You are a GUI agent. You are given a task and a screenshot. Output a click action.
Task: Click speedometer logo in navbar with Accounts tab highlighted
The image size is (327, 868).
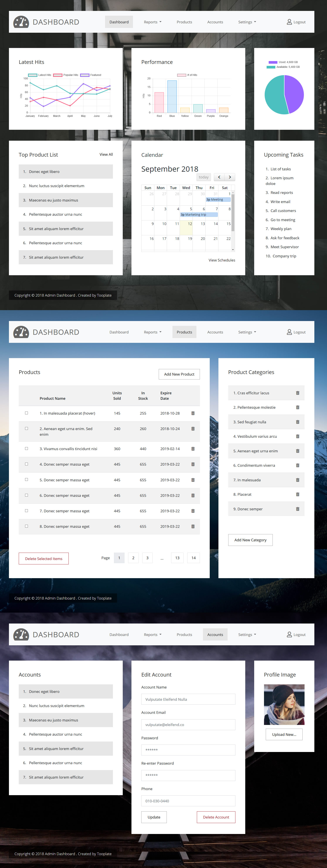(x=21, y=634)
